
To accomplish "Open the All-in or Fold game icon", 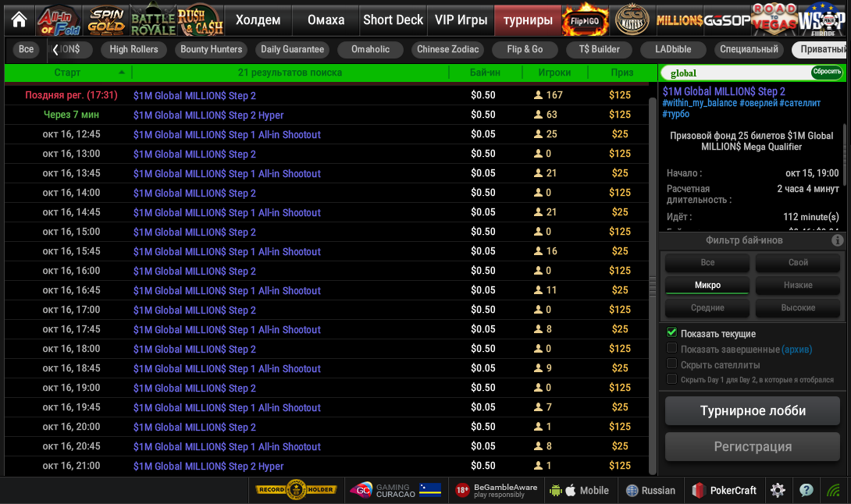I will coord(59,20).
